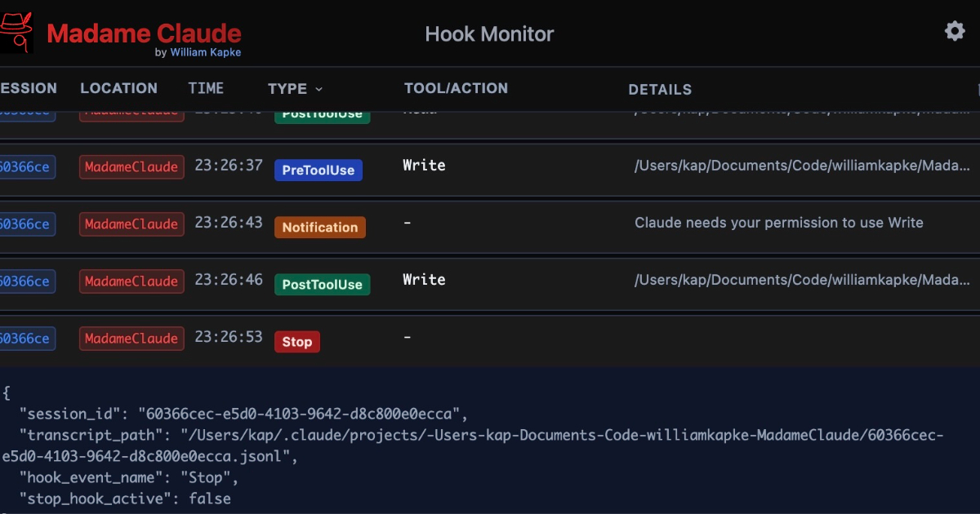Viewport: 980px width, 514px height.
Task: Open settings via the gear icon
Action: (955, 31)
